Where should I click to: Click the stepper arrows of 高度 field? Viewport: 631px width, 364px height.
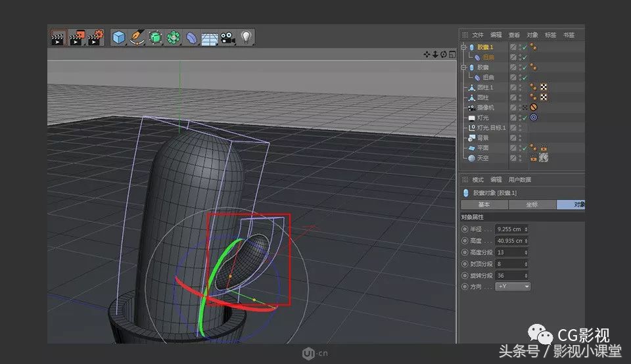pyautogui.click(x=526, y=241)
